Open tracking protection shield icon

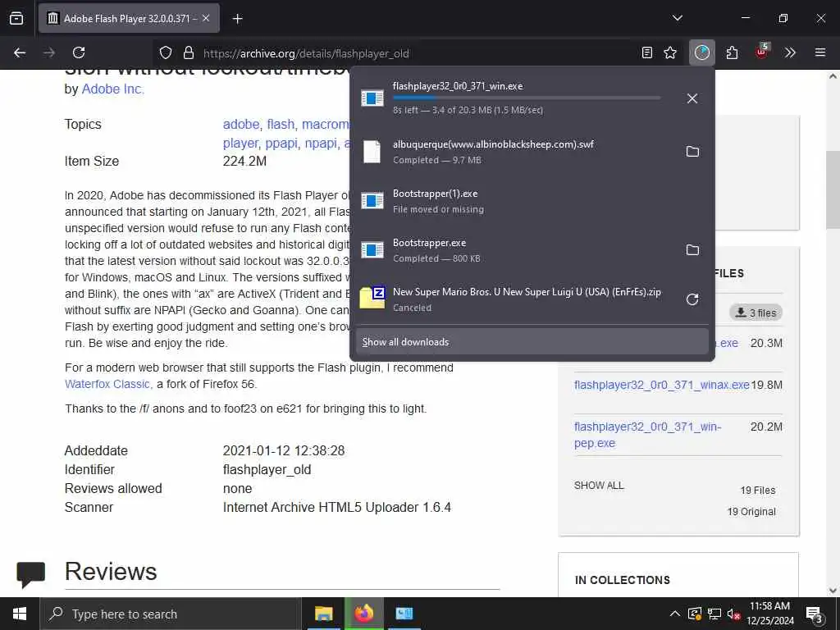pos(166,53)
